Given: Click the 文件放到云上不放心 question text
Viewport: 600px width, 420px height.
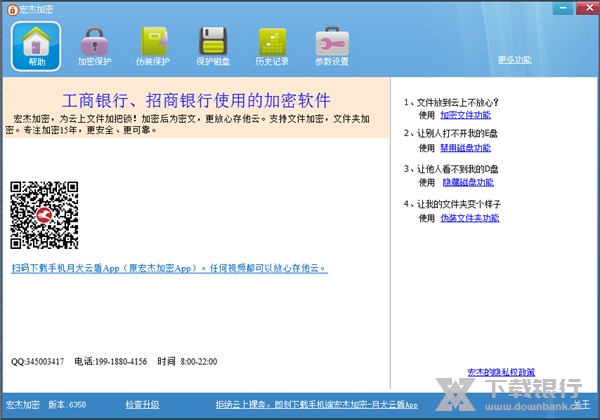Looking at the screenshot, I should pyautogui.click(x=452, y=103).
